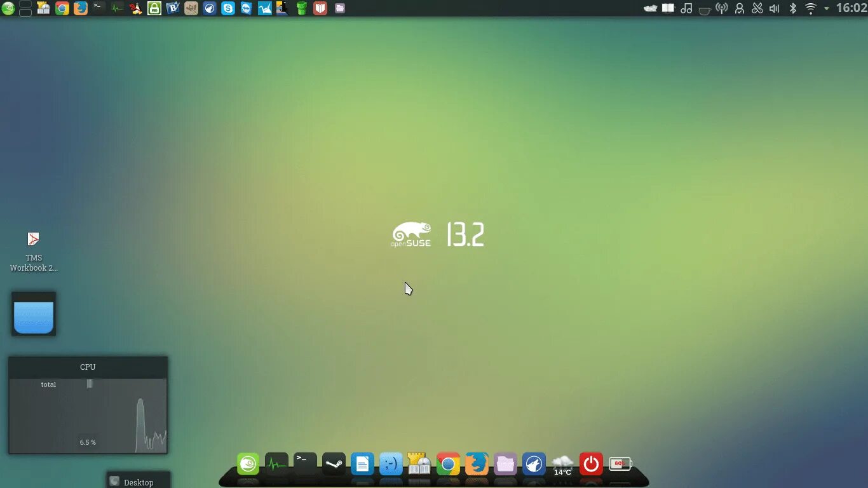Viewport: 868px width, 488px height.
Task: Click the cloud icon in system tray
Action: pyautogui.click(x=650, y=8)
